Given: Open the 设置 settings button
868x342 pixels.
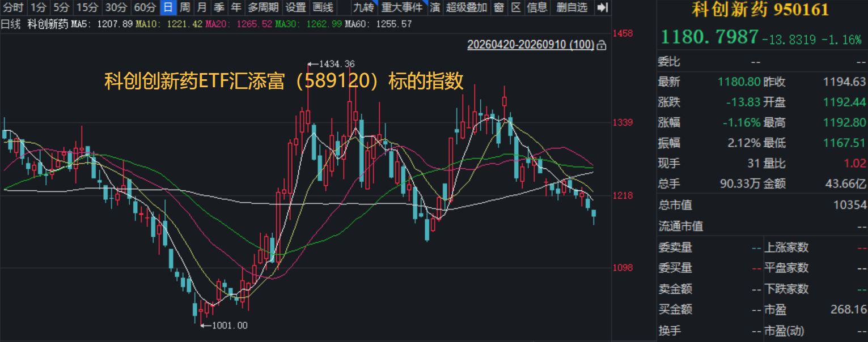Looking at the screenshot, I should click(296, 8).
